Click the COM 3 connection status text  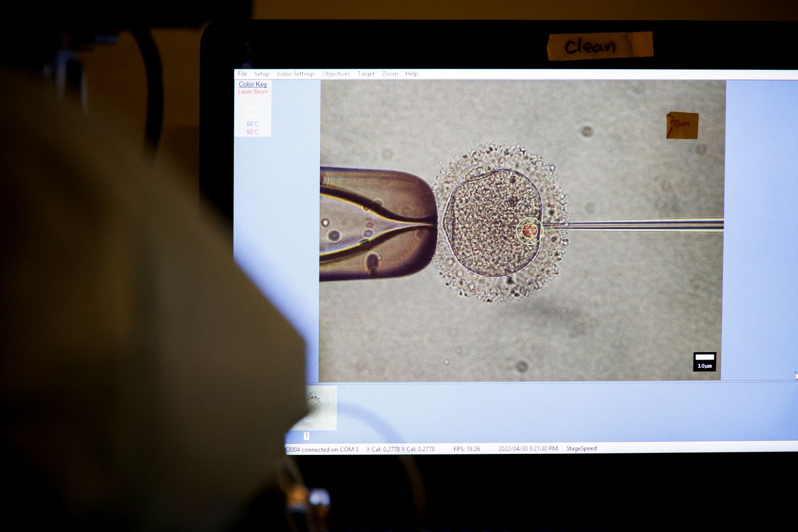point(321,449)
